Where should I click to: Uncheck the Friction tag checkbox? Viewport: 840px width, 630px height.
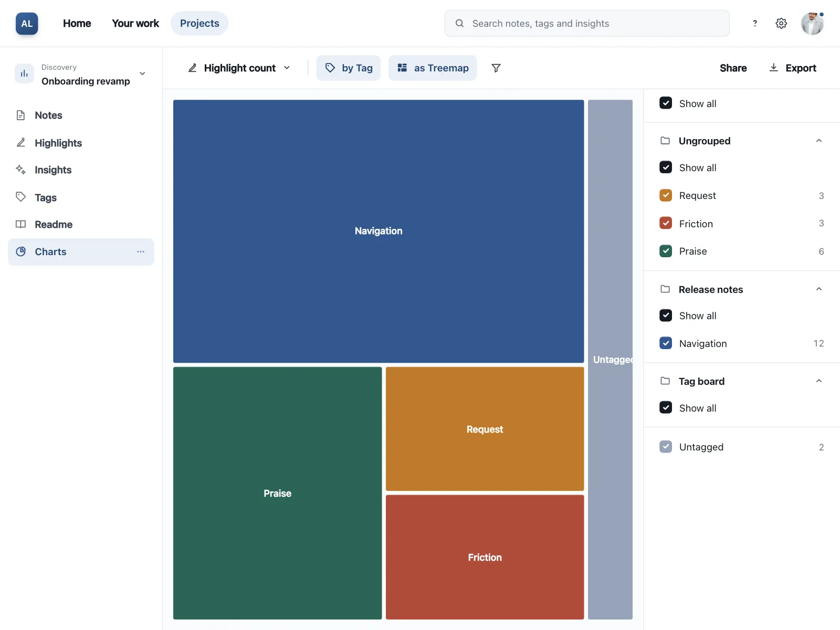(x=666, y=223)
